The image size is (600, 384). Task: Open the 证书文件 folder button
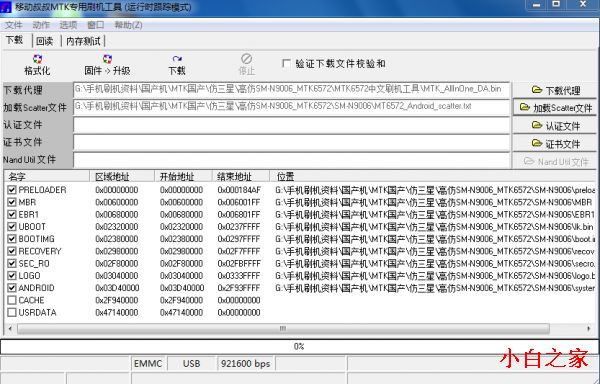coord(555,143)
